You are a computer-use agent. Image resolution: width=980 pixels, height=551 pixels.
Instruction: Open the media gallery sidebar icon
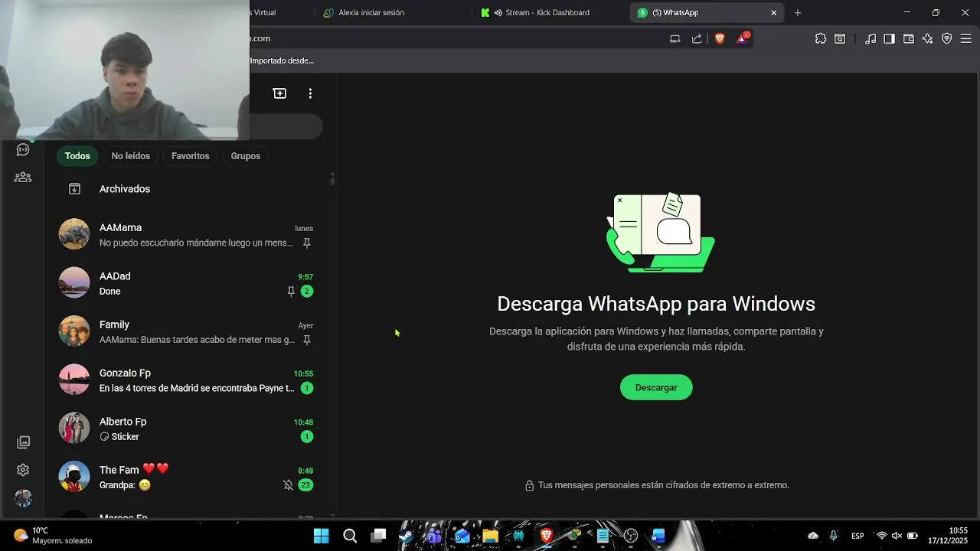coord(24,442)
